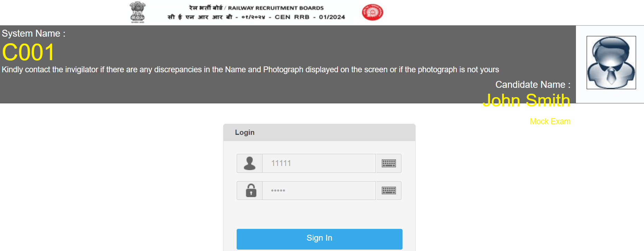Click the System Name label
644x251 pixels.
34,34
